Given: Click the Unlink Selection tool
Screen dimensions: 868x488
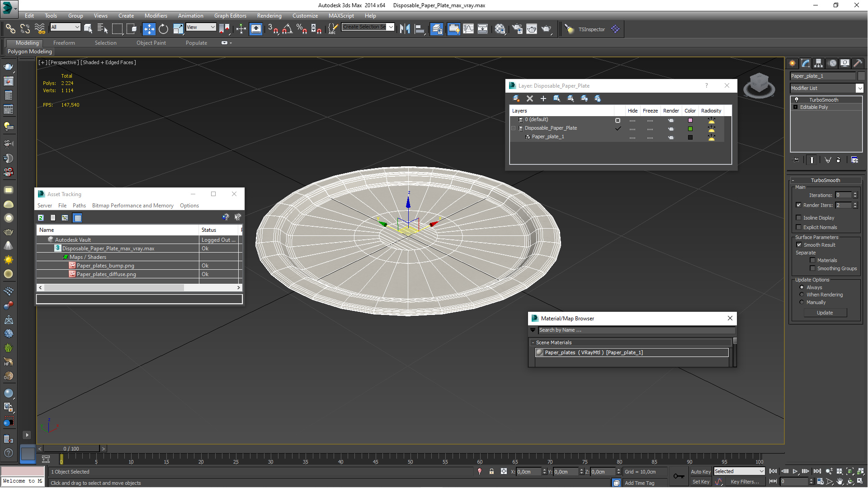Looking at the screenshot, I should click(x=25, y=29).
